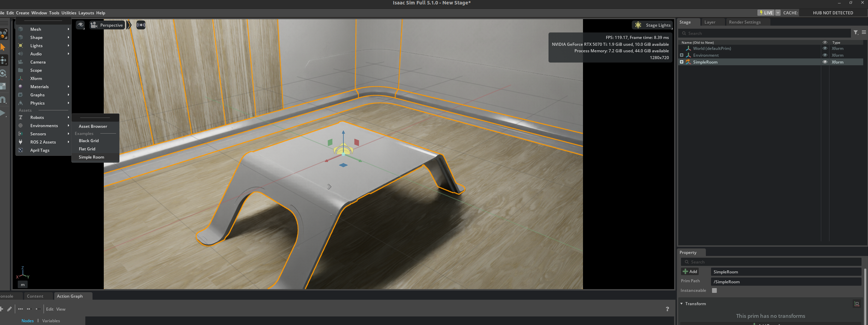Switch to Variables in Action Graph
This screenshot has height=325, width=868.
pyautogui.click(x=51, y=321)
